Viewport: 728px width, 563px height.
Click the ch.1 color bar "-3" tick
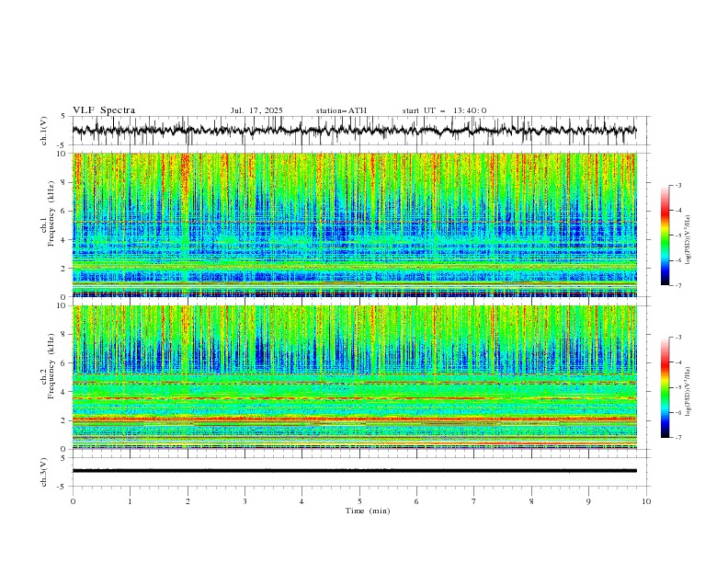point(677,185)
